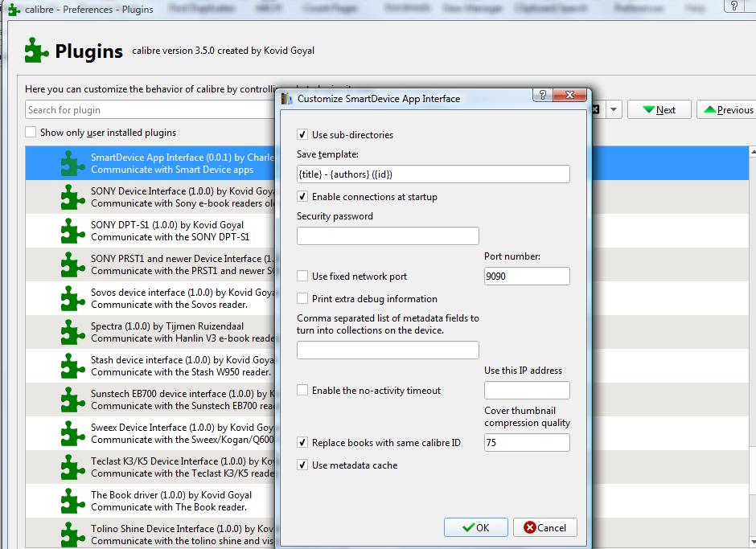756x549 pixels.
Task: Select Tolino Shine Device Interface row text
Action: coord(183,535)
